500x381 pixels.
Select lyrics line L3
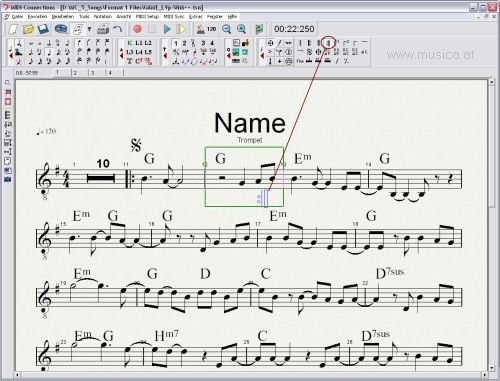tap(130, 52)
